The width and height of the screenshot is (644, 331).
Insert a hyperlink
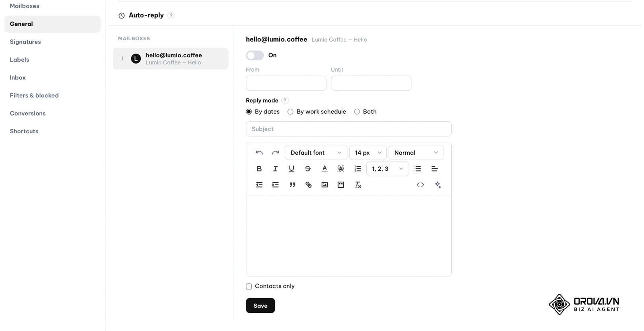(x=308, y=185)
